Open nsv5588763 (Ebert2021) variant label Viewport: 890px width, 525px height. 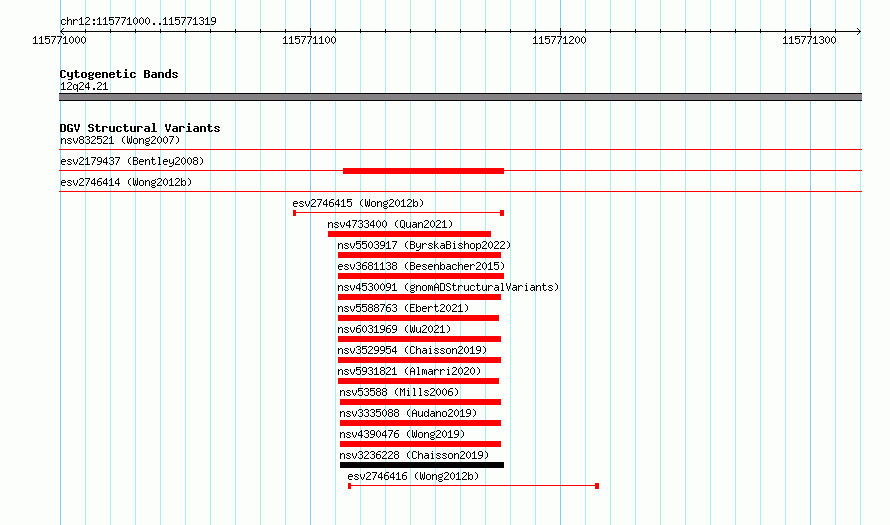point(403,308)
